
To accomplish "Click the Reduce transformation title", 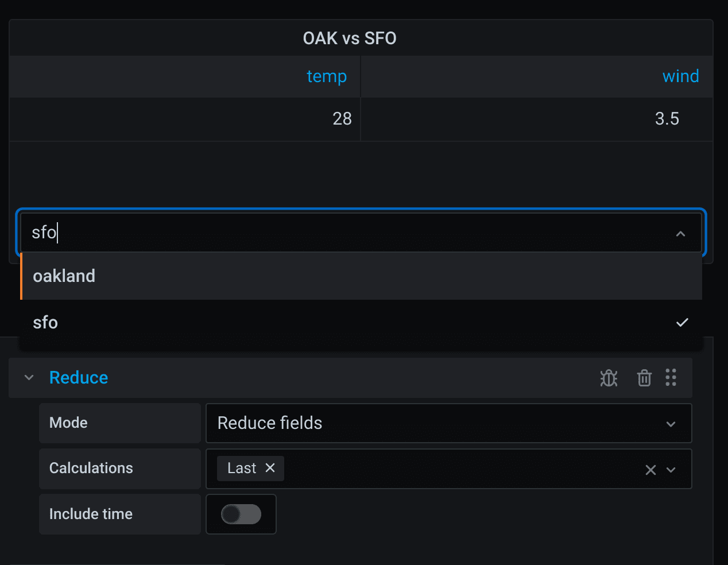I will point(79,377).
